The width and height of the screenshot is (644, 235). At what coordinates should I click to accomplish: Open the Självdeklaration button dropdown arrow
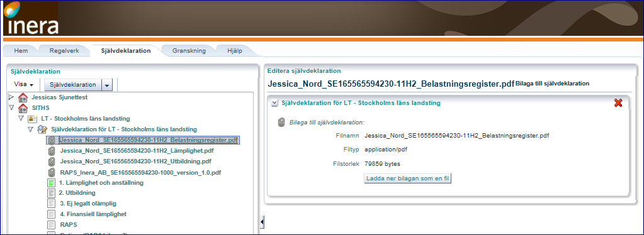107,85
